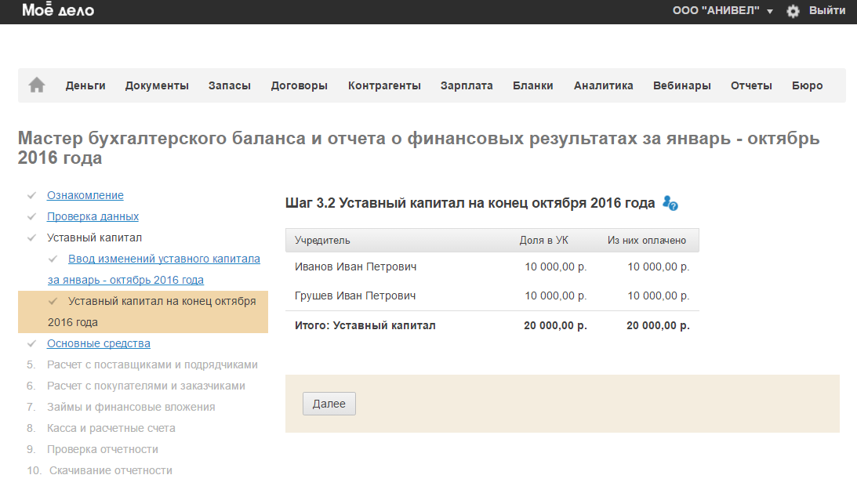Select the Уставный капитал wizard step
The image size is (857, 504).
(x=95, y=237)
